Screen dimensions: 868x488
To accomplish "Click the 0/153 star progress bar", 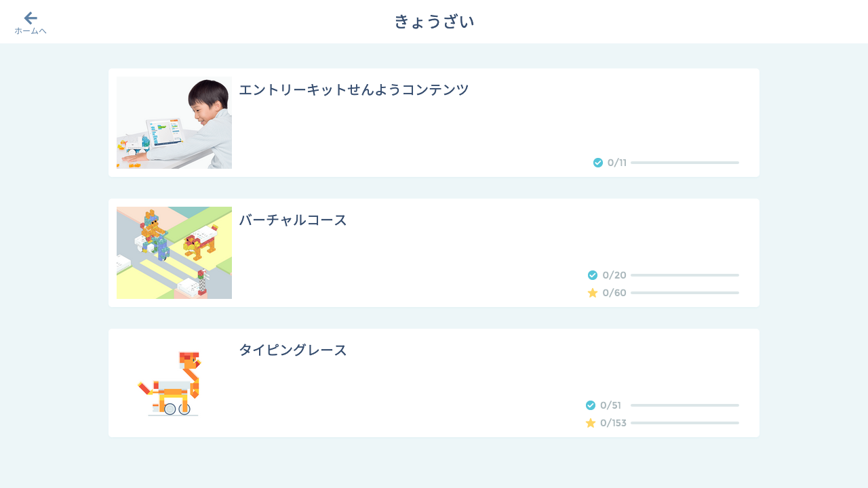I will (x=685, y=423).
